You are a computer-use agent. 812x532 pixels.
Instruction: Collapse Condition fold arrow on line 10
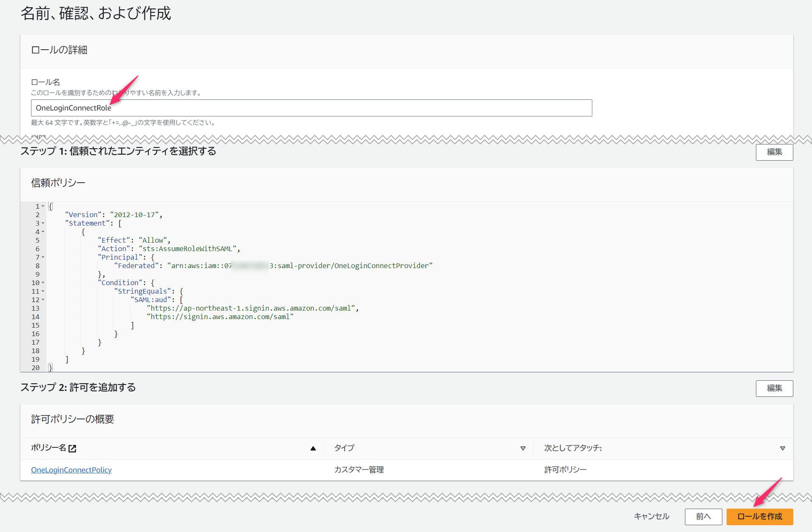[x=43, y=283]
